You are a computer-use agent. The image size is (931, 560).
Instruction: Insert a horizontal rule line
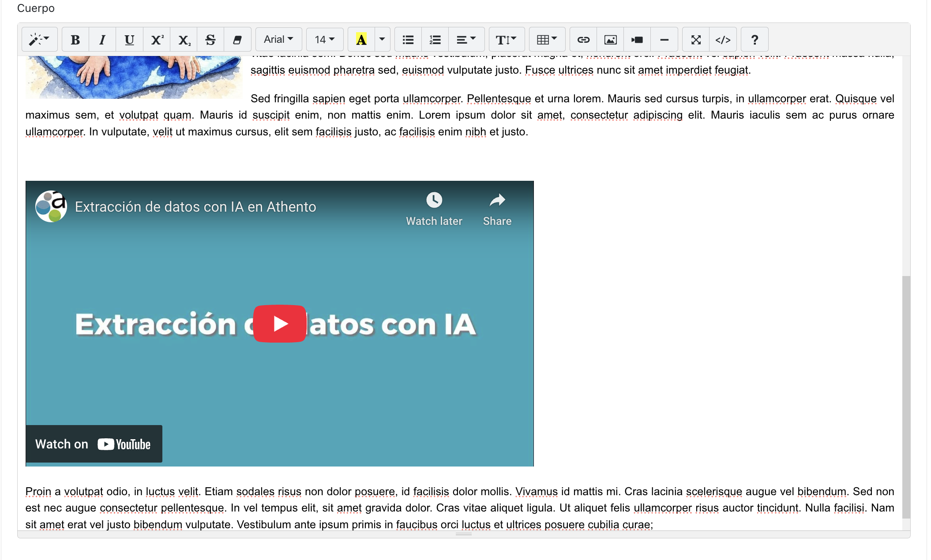tap(664, 40)
